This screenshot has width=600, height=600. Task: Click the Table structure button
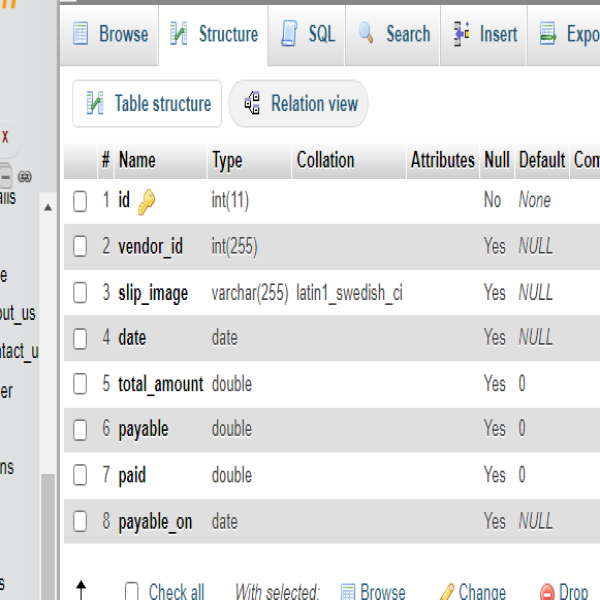[x=147, y=104]
